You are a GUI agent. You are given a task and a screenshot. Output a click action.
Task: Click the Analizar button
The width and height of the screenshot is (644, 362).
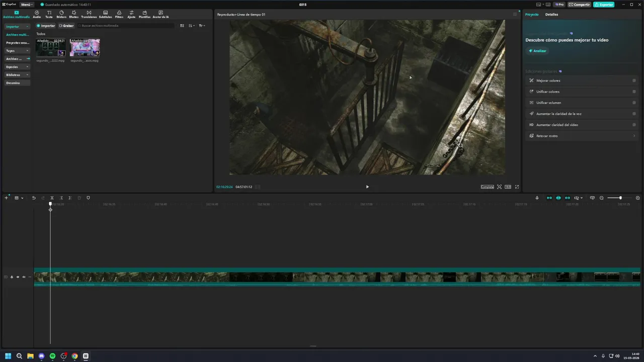click(x=537, y=51)
